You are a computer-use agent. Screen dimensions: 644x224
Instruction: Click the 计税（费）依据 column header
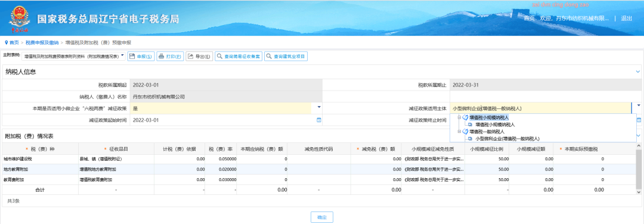(x=180, y=149)
